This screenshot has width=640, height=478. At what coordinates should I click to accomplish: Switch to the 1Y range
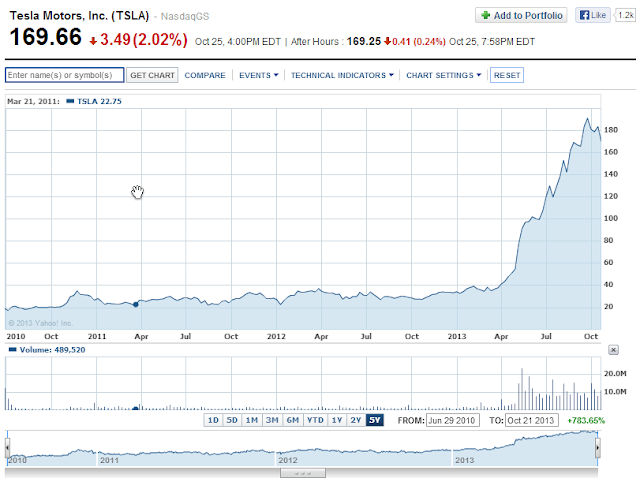click(x=337, y=420)
